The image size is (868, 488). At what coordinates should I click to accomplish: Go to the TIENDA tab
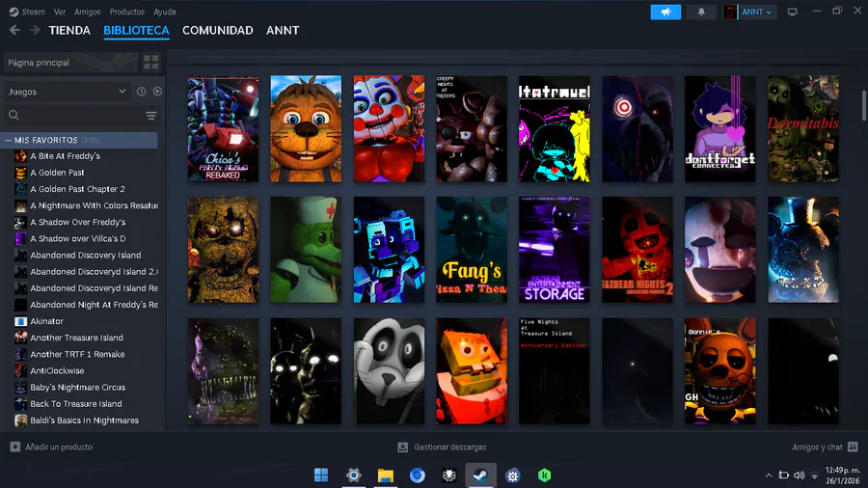[69, 31]
